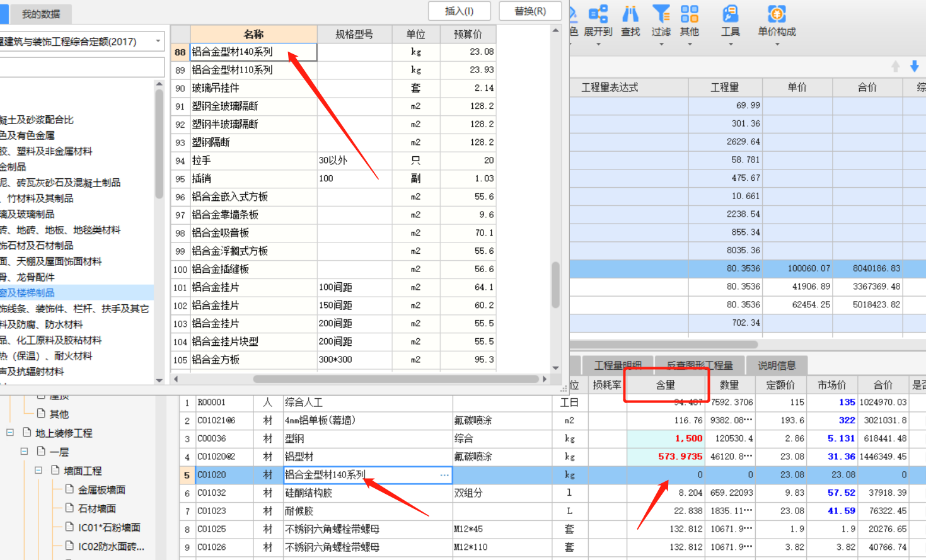Select the 龙骨配件 category
The image size is (926, 560).
pyautogui.click(x=27, y=277)
